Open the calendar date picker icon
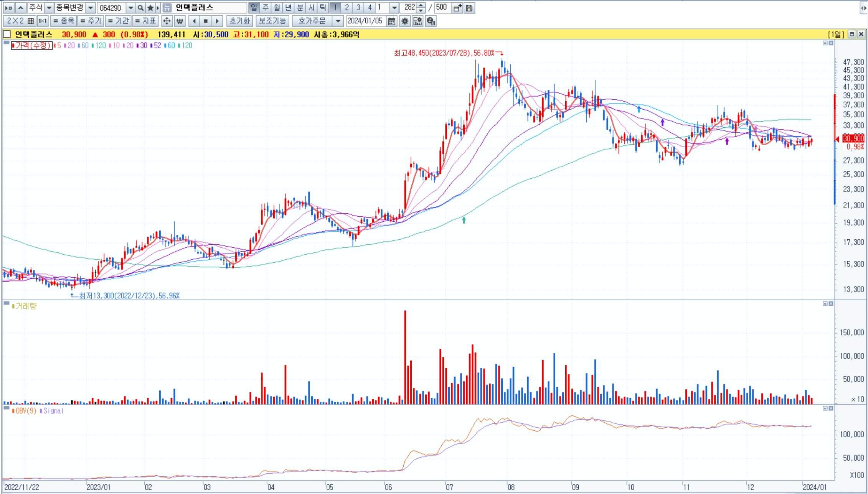The height and width of the screenshot is (494, 868). [391, 21]
